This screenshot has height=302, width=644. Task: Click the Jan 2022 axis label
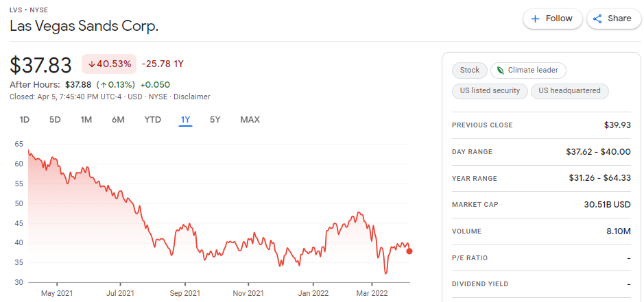(x=313, y=293)
